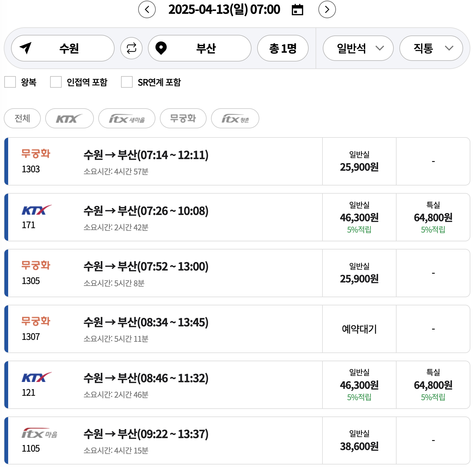The width and height of the screenshot is (476, 467).
Task: Filter results by ITX-청춘 trains
Action: pyautogui.click(x=235, y=118)
